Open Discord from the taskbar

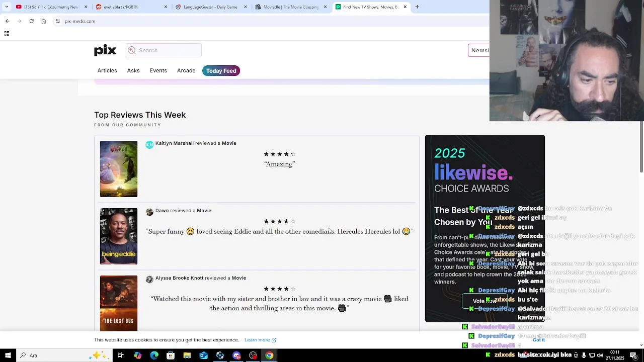(236, 355)
